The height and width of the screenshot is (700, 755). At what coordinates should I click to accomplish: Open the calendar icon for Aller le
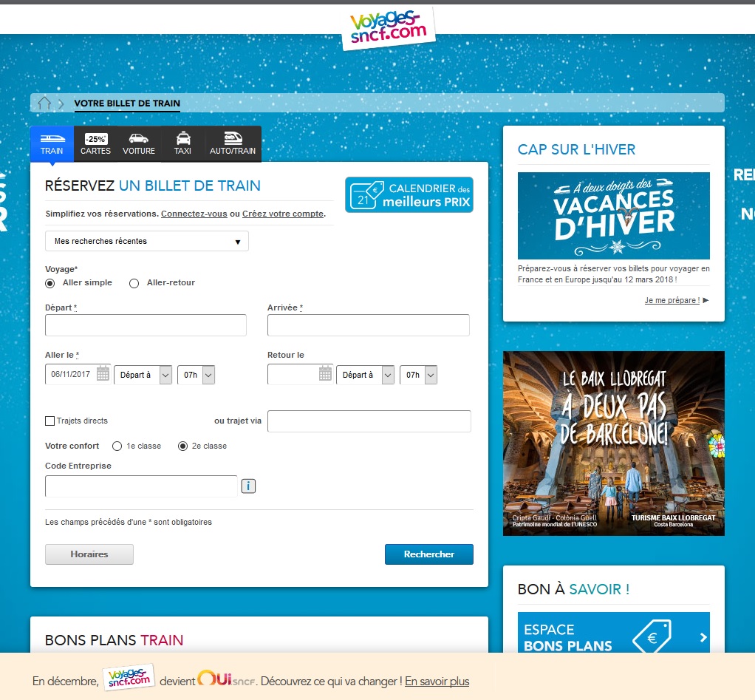[103, 374]
